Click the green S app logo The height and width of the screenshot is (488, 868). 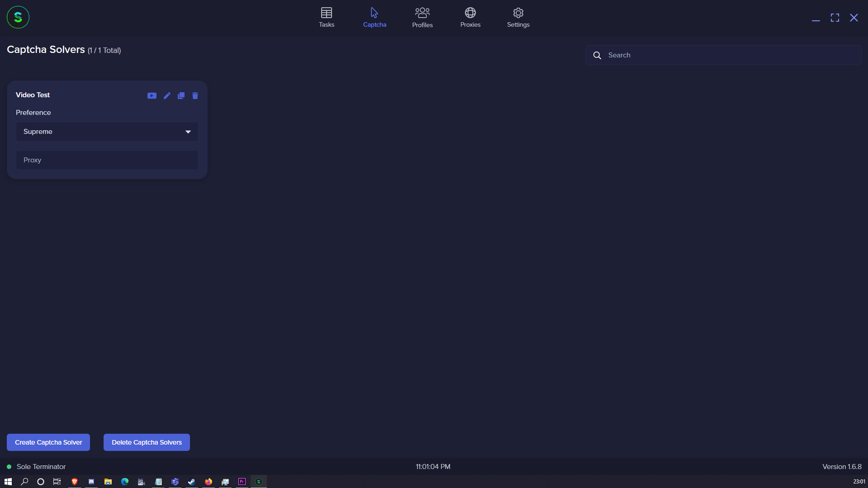(x=18, y=17)
